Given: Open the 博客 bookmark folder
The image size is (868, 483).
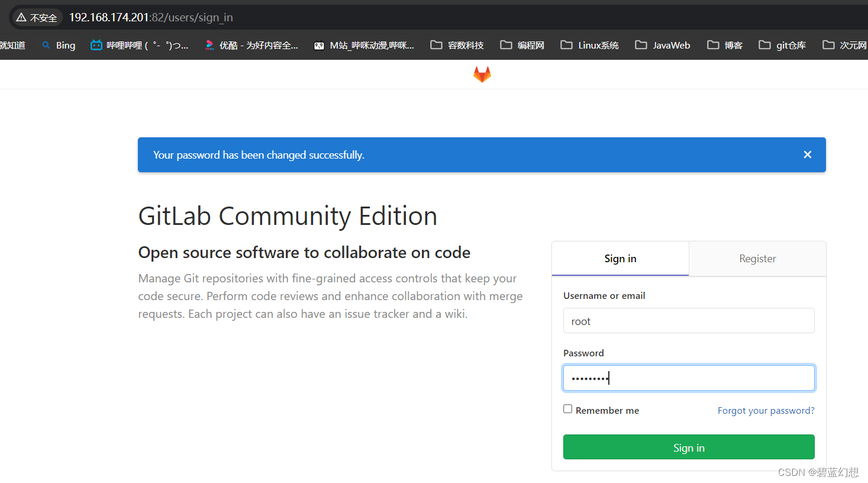Looking at the screenshot, I should [x=725, y=45].
